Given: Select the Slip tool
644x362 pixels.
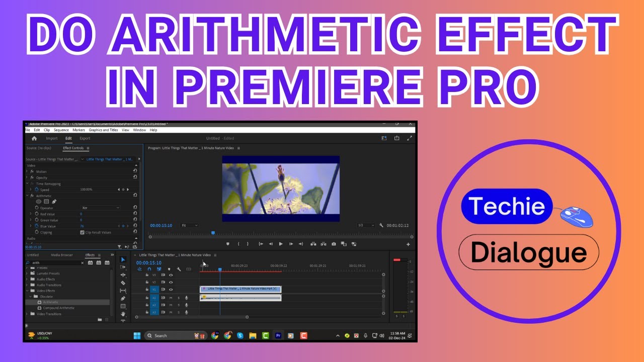Looking at the screenshot, I should (123, 291).
